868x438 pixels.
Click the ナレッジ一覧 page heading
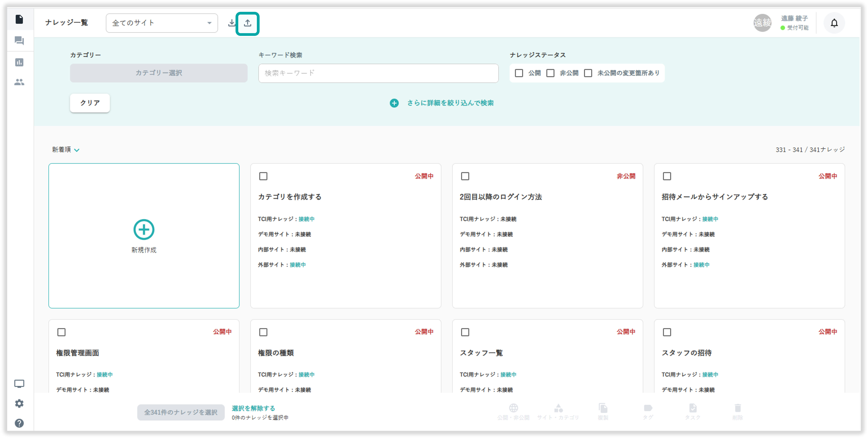66,22
